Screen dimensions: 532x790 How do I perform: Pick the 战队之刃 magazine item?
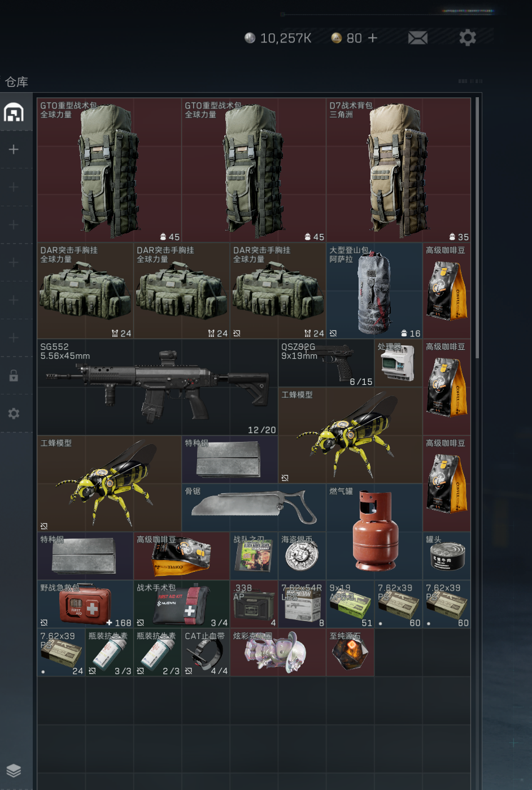254,555
